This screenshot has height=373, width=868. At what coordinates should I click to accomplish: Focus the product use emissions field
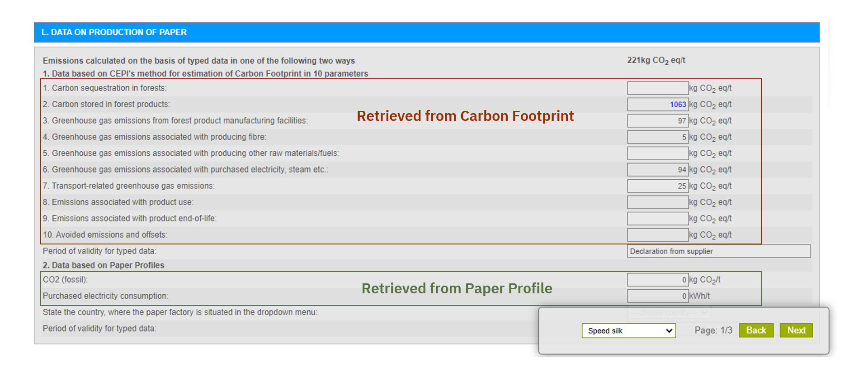[657, 202]
